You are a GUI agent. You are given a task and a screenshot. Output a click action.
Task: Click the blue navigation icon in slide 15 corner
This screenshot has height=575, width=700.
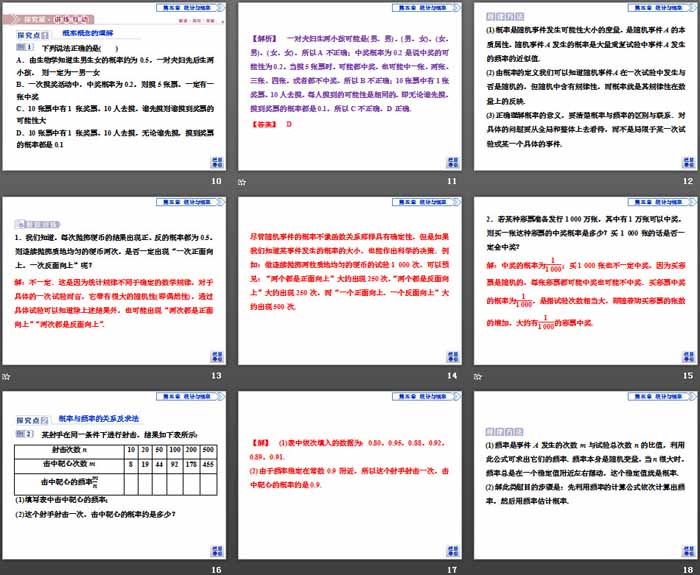(688, 357)
